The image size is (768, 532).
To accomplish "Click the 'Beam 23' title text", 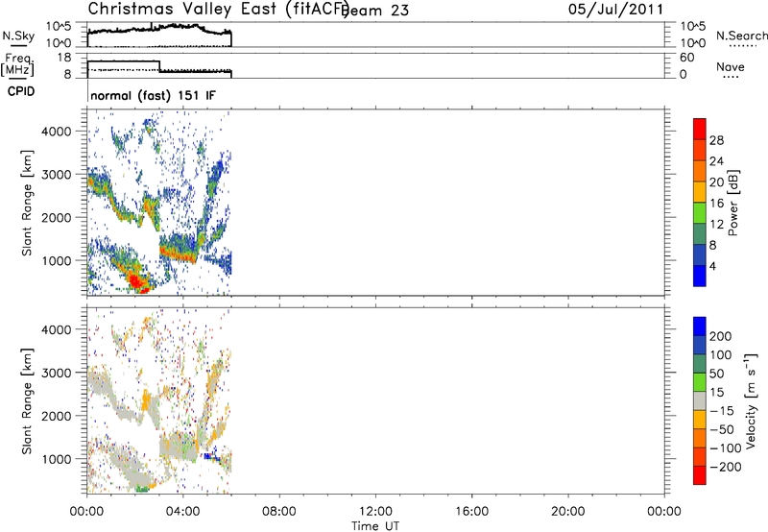I will pos(376,10).
